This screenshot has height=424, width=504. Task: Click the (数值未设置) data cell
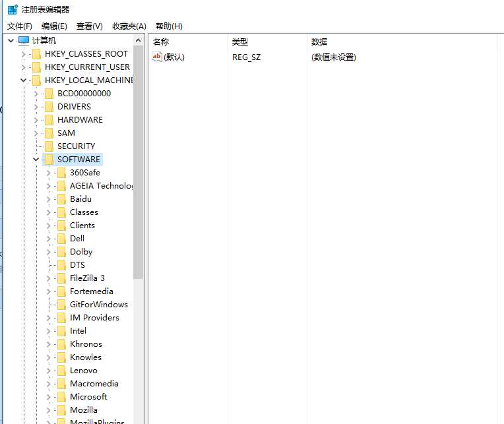pyautogui.click(x=333, y=57)
